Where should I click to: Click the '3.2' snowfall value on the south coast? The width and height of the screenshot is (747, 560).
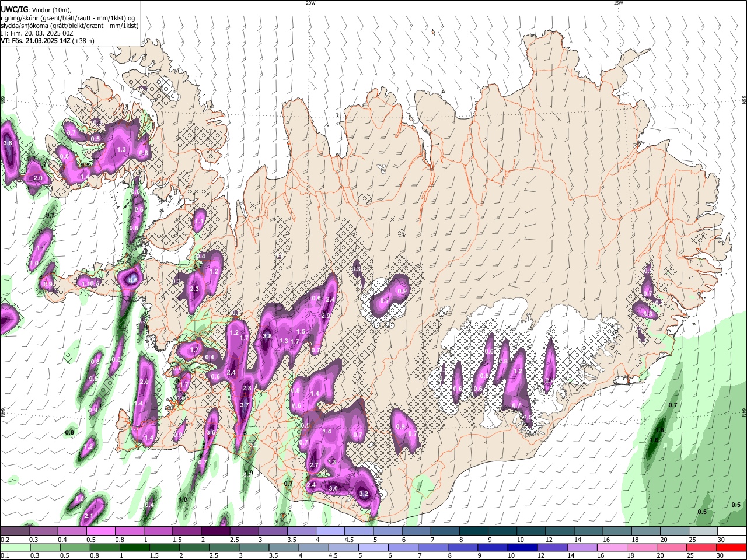[x=364, y=494]
